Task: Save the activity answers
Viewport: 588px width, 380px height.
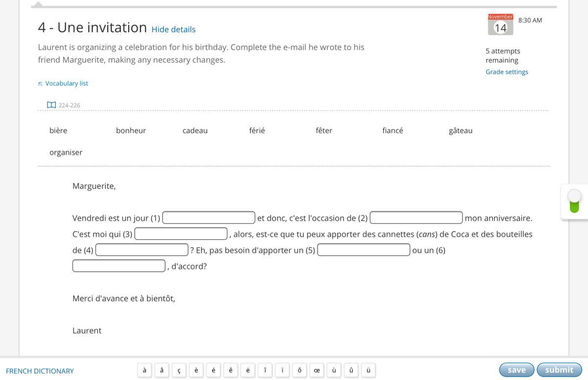Action: coord(516,370)
